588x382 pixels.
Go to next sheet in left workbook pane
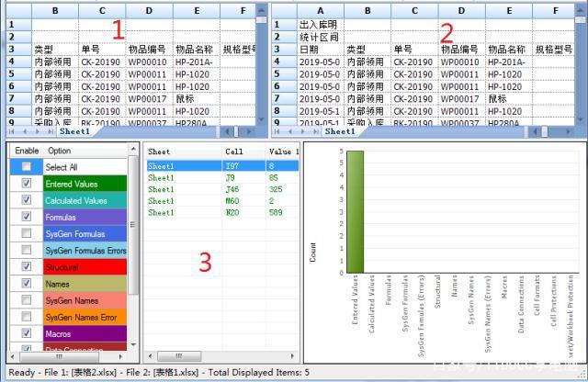tap(37, 131)
